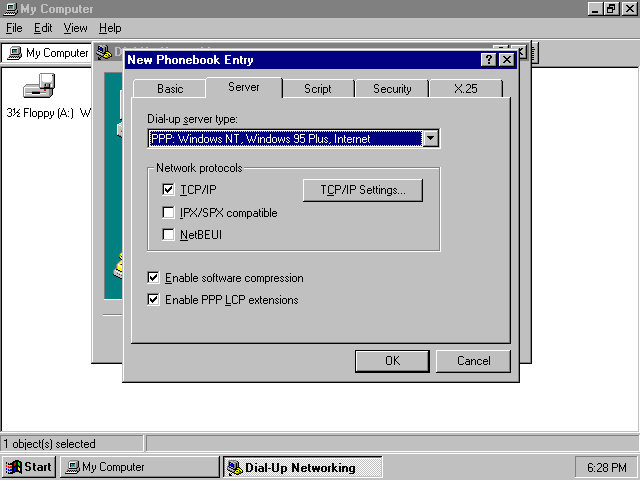Click the 'Network protocols' group label
Screen dimensions: 640x480
tap(199, 168)
